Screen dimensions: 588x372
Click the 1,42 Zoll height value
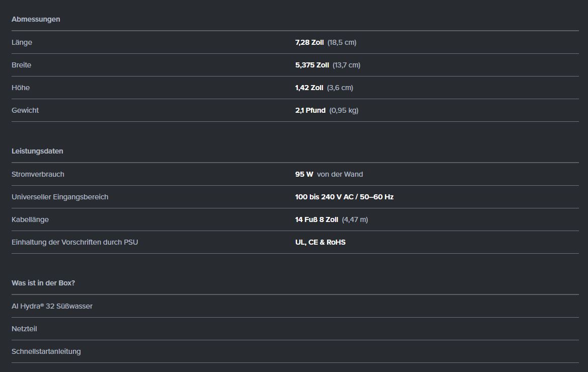pyautogui.click(x=309, y=88)
